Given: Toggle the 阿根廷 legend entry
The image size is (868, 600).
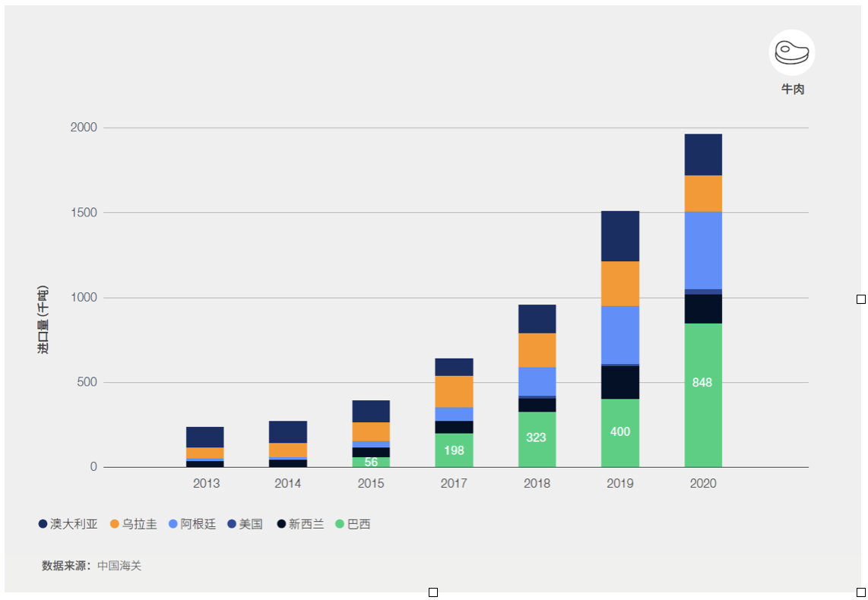Looking at the screenshot, I should pos(192,524).
